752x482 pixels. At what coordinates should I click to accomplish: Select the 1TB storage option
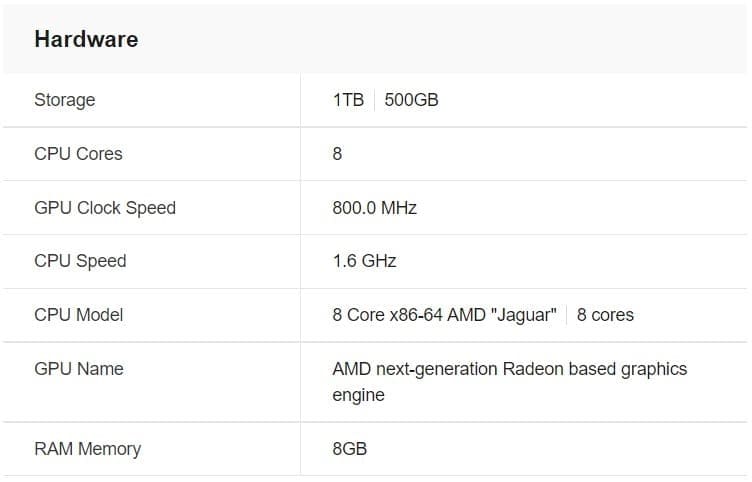348,100
